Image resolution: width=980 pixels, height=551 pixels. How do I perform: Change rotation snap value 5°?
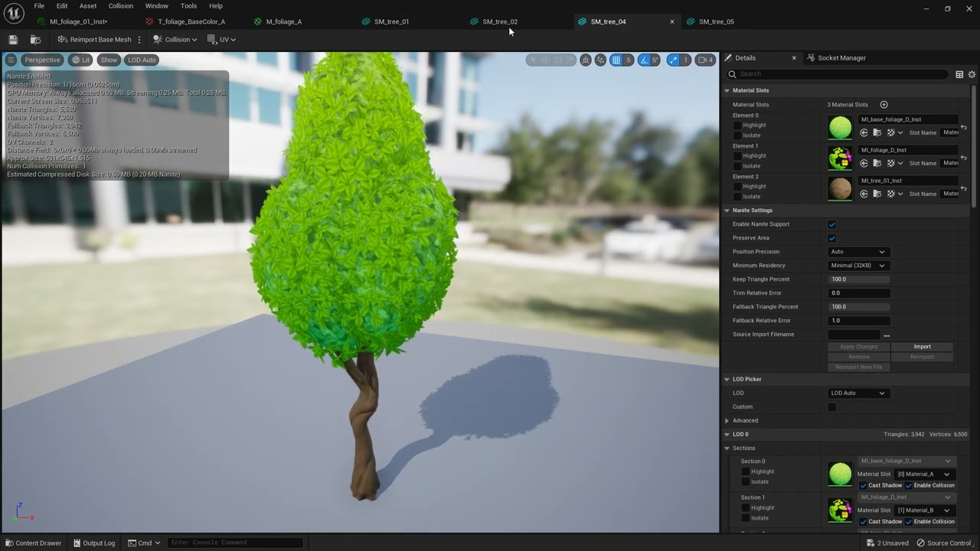pos(655,60)
